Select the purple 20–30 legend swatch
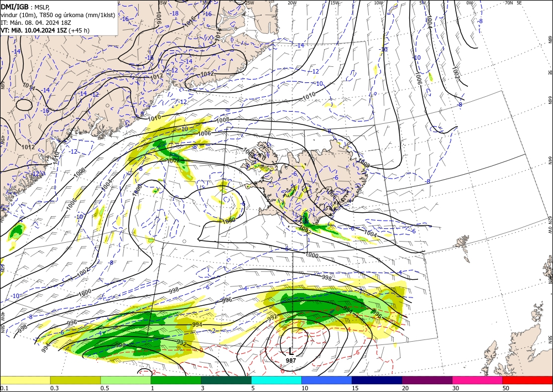The height and width of the screenshot is (392, 553). click(427, 380)
